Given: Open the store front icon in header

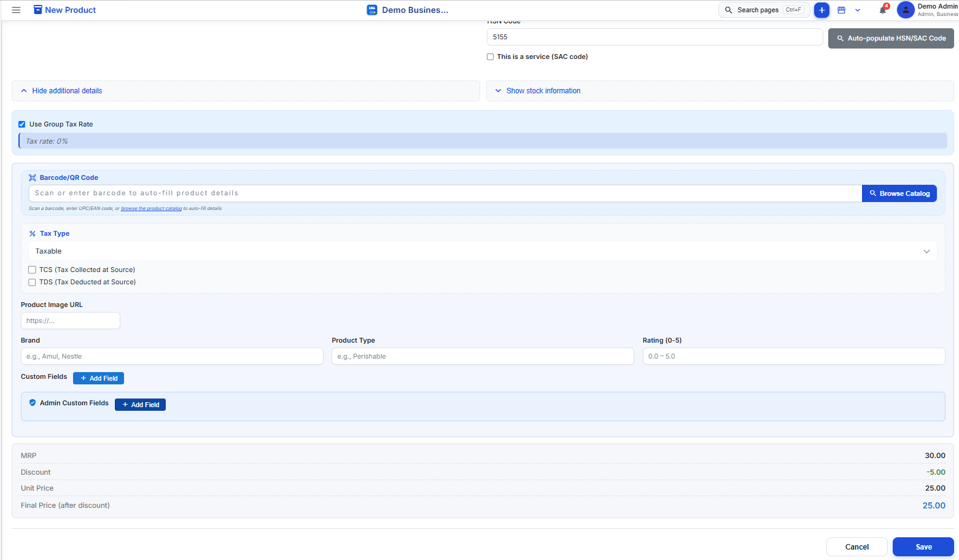Looking at the screenshot, I should click(x=842, y=10).
